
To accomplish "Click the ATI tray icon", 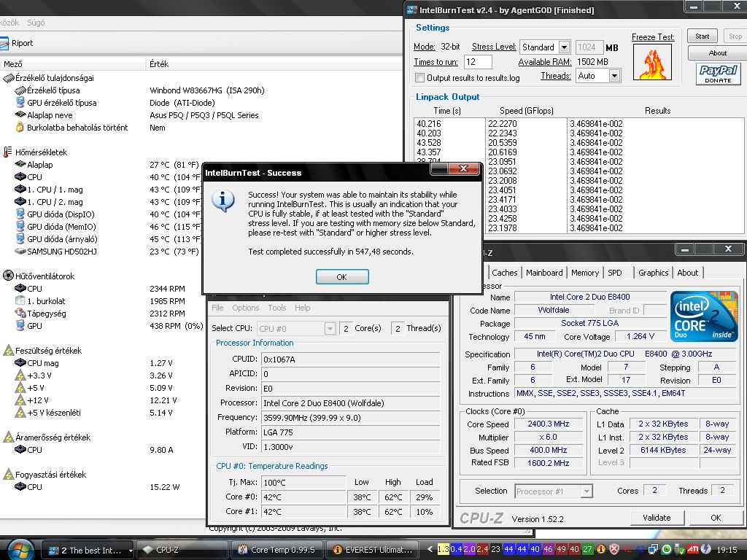I will tap(693, 549).
